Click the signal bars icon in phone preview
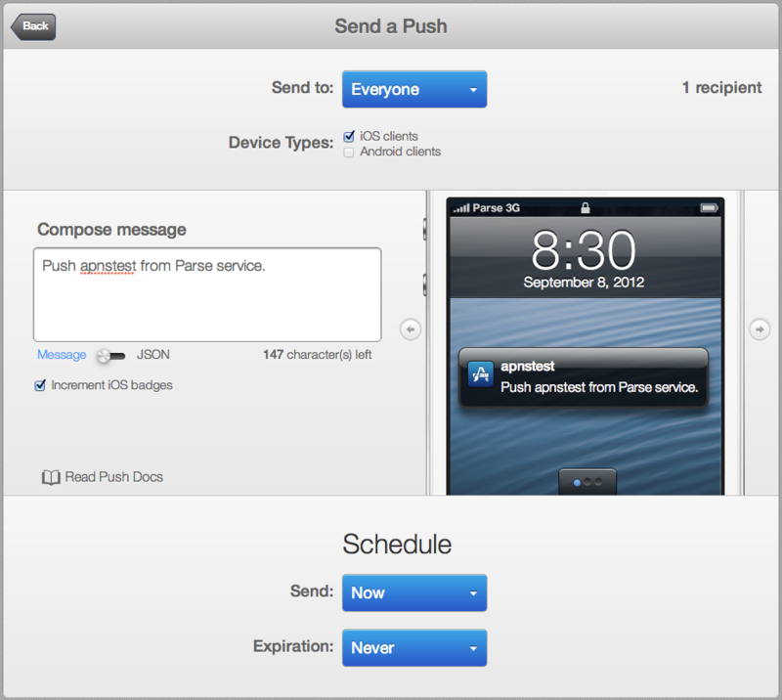The height and width of the screenshot is (700, 782). (x=461, y=208)
